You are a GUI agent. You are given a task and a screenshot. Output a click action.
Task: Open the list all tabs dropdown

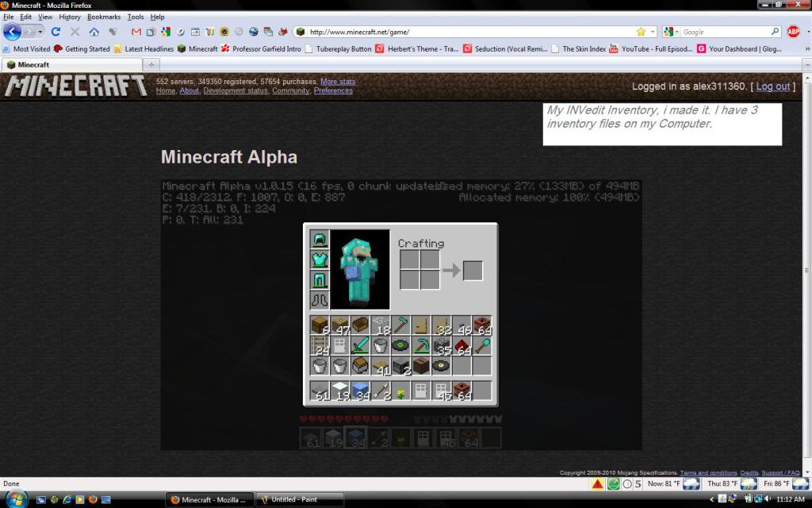click(806, 65)
